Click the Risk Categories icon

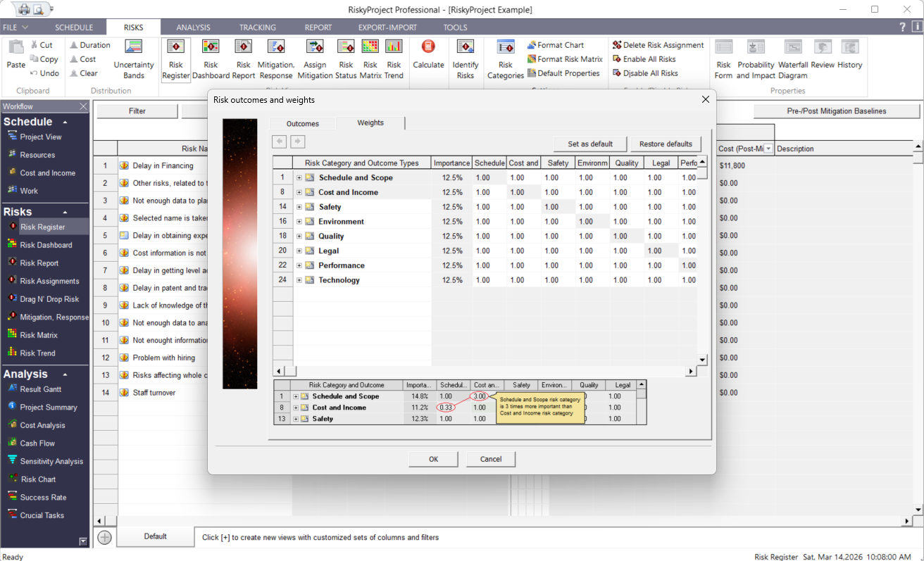(x=506, y=58)
